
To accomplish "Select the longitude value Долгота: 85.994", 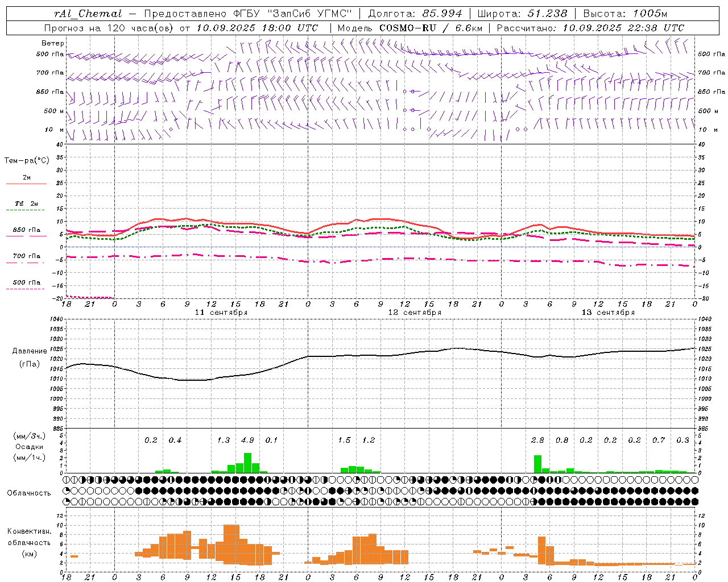I will point(416,14).
